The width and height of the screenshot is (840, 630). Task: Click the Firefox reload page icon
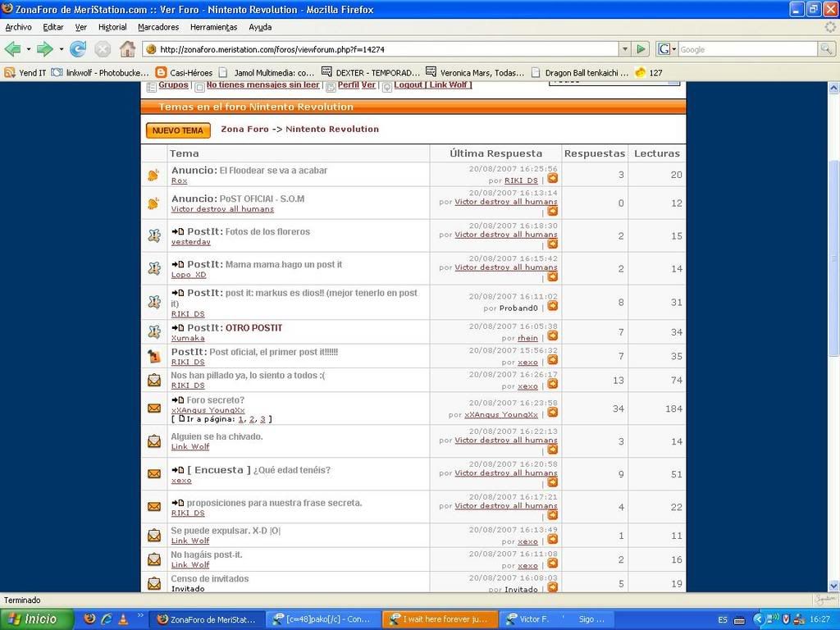tap(78, 49)
